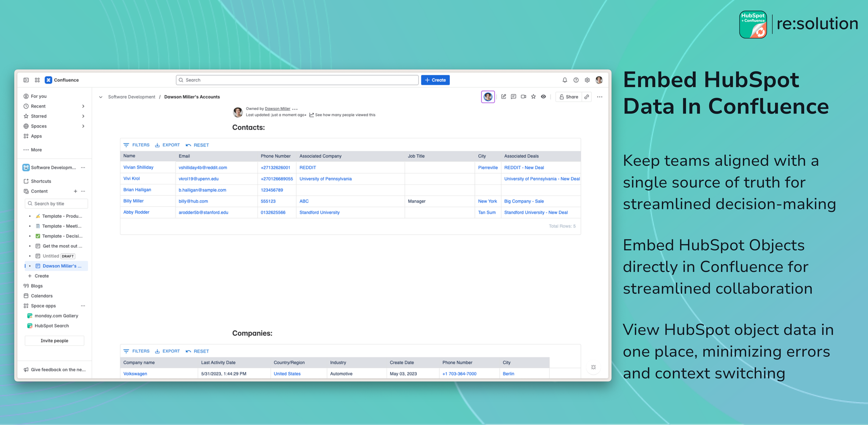Open Get the most out ... page
This screenshot has height=425, width=868.
(62, 246)
